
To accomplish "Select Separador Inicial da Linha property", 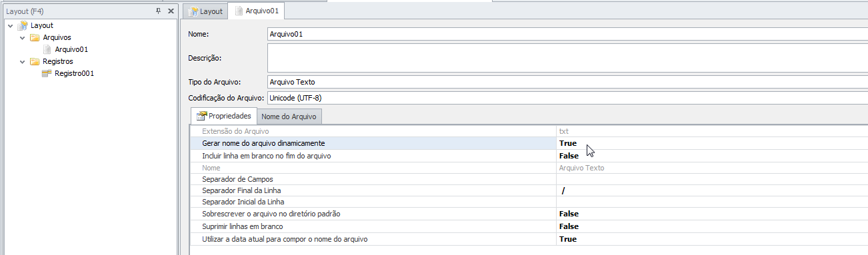I will [529, 202].
